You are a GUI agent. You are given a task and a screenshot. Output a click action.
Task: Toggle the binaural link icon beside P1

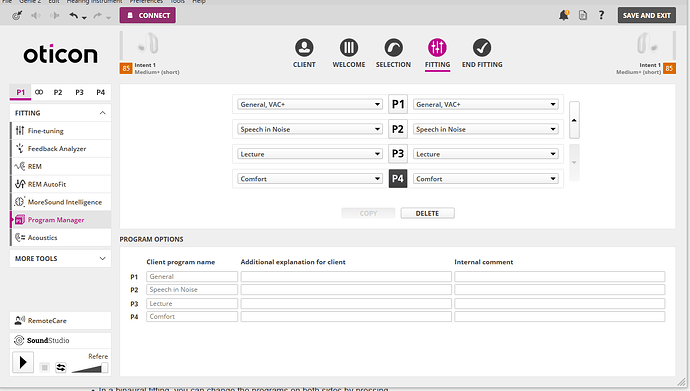[x=39, y=92]
